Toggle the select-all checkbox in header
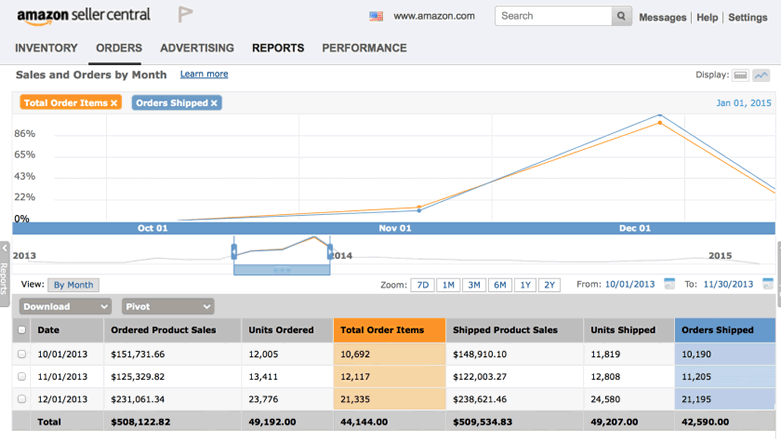Viewport: 781px width, 439px height. tap(22, 330)
